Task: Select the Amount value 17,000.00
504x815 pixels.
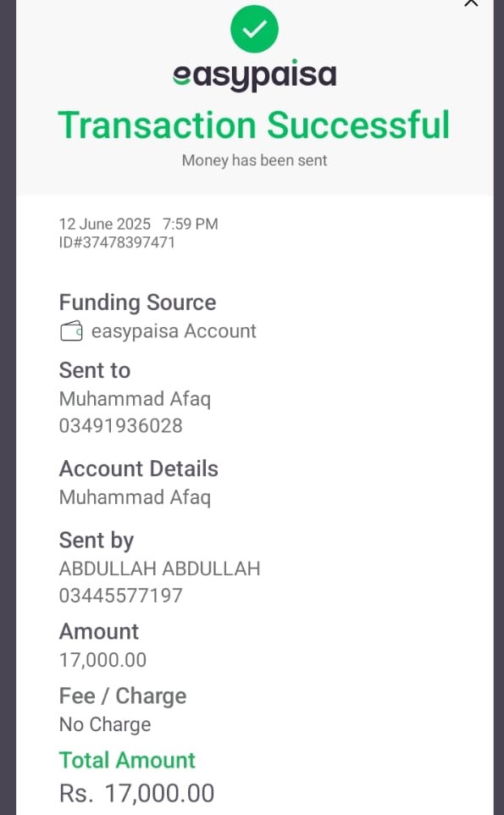Action: pyautogui.click(x=102, y=660)
